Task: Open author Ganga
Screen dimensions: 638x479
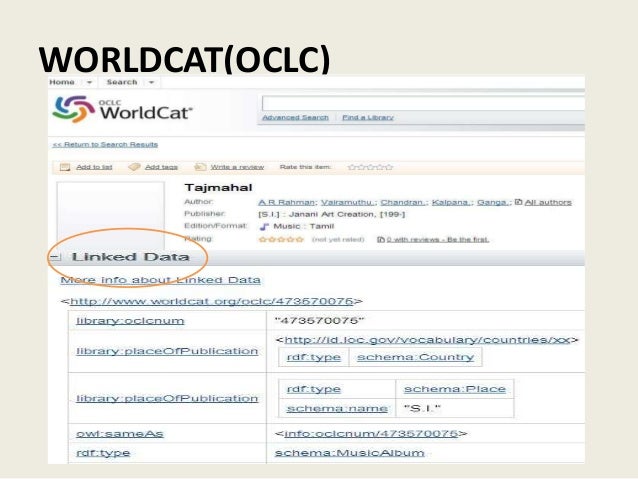Action: point(493,202)
